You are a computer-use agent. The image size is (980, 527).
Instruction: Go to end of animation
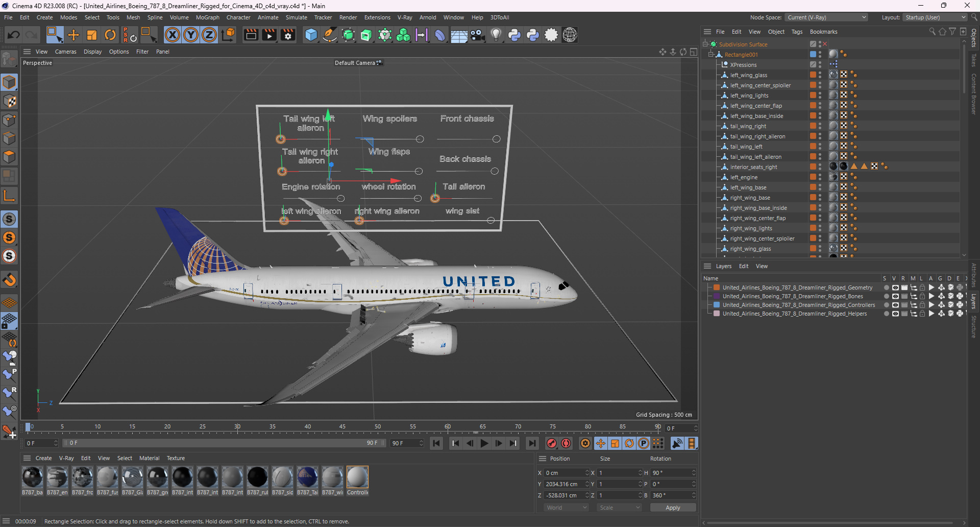click(532, 443)
